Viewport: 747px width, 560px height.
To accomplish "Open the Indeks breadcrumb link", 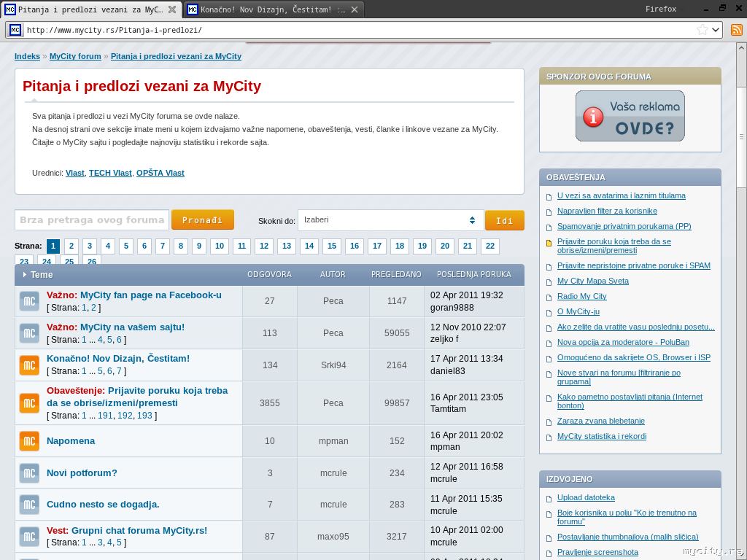I will click(27, 56).
